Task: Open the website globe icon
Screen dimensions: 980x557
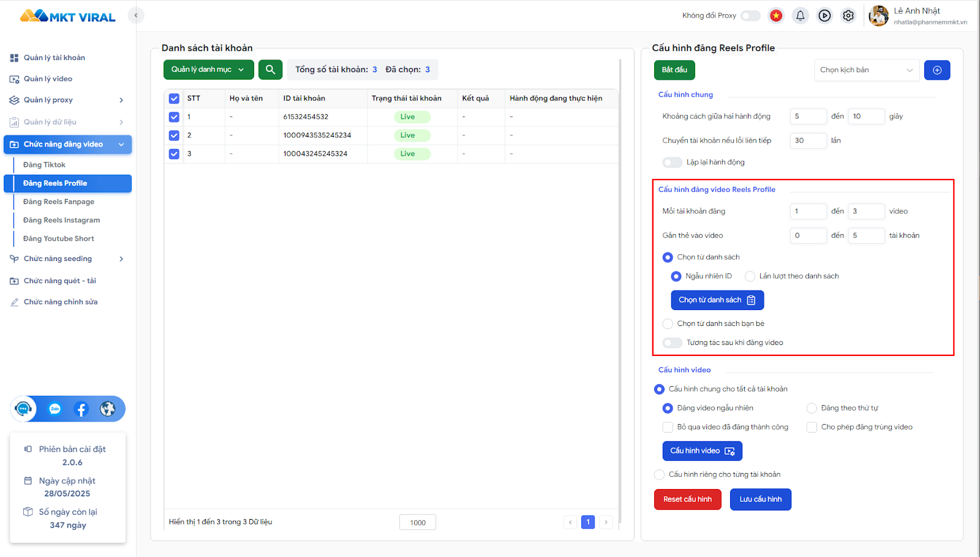Action: (108, 409)
